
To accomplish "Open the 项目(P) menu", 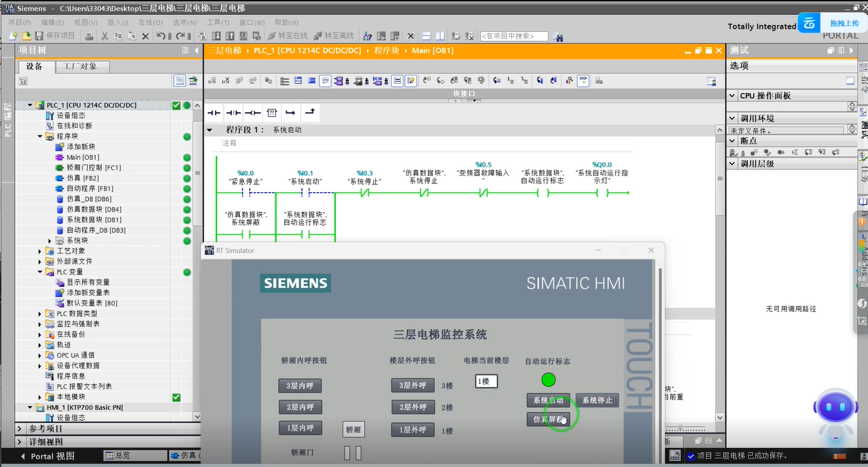I will point(19,22).
